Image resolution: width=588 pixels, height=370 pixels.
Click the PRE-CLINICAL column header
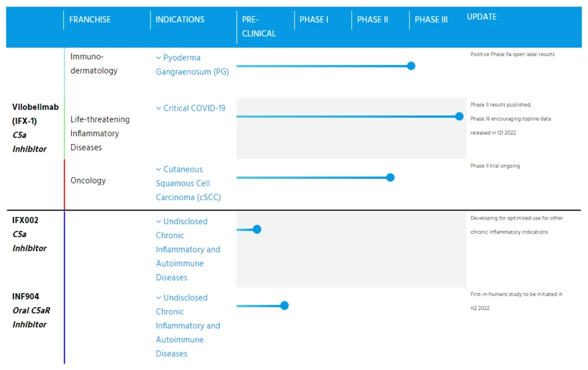pos(259,26)
